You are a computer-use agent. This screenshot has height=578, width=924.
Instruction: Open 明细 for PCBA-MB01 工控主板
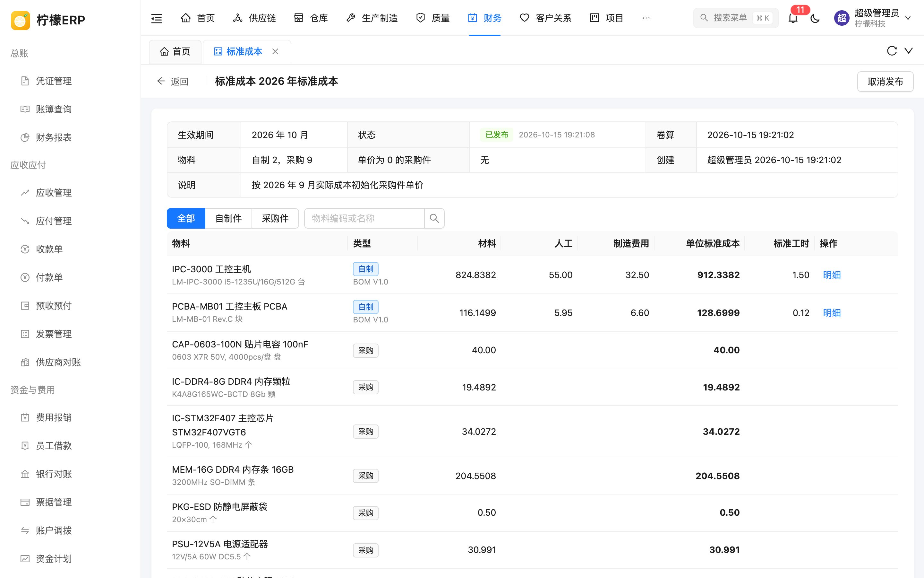pos(832,313)
